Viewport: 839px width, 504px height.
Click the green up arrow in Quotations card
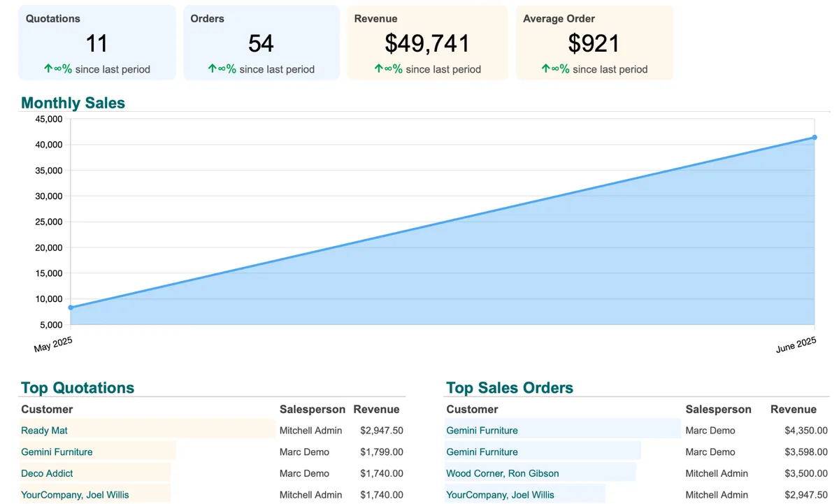(x=48, y=69)
